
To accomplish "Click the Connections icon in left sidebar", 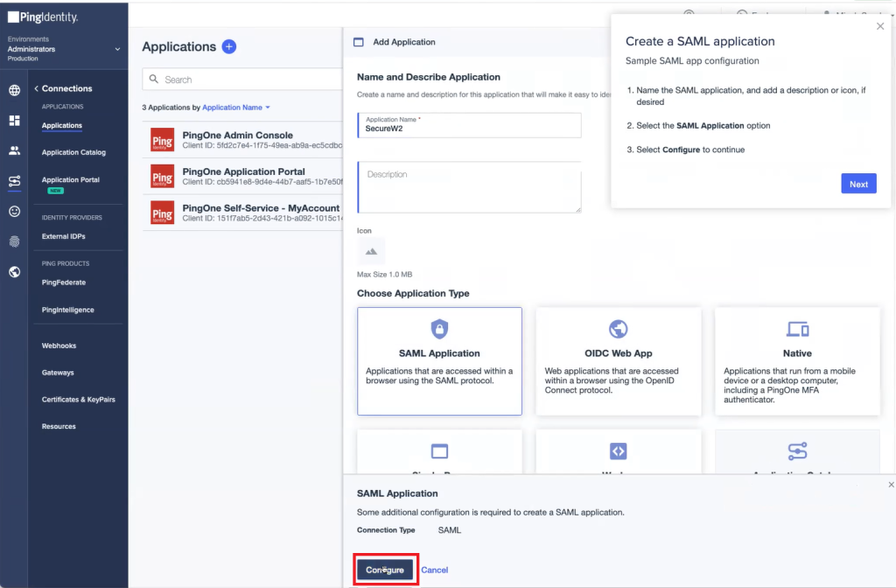I will (13, 182).
